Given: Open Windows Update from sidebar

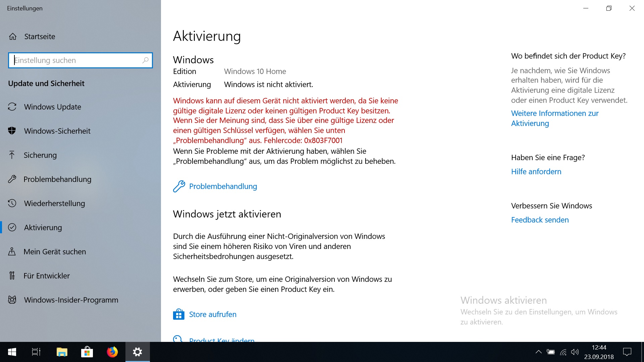Looking at the screenshot, I should (x=52, y=107).
